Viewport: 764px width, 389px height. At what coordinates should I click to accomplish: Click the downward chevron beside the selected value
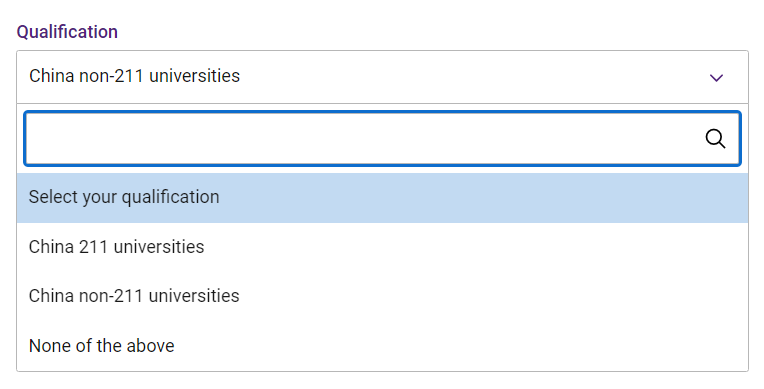click(716, 78)
